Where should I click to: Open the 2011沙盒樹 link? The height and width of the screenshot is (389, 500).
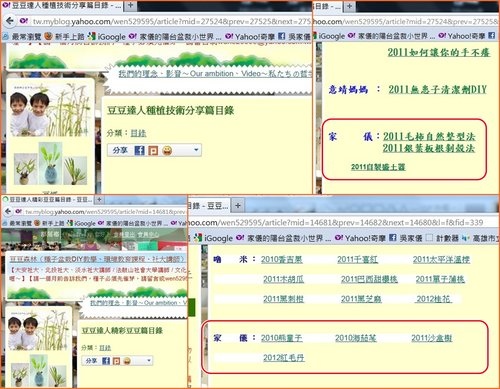(x=432, y=338)
